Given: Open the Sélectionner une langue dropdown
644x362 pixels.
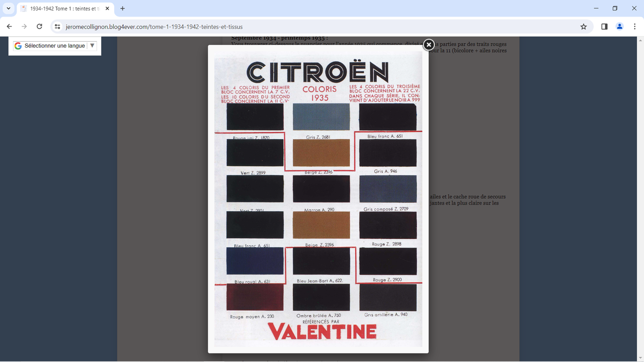Looking at the screenshot, I should click(55, 46).
